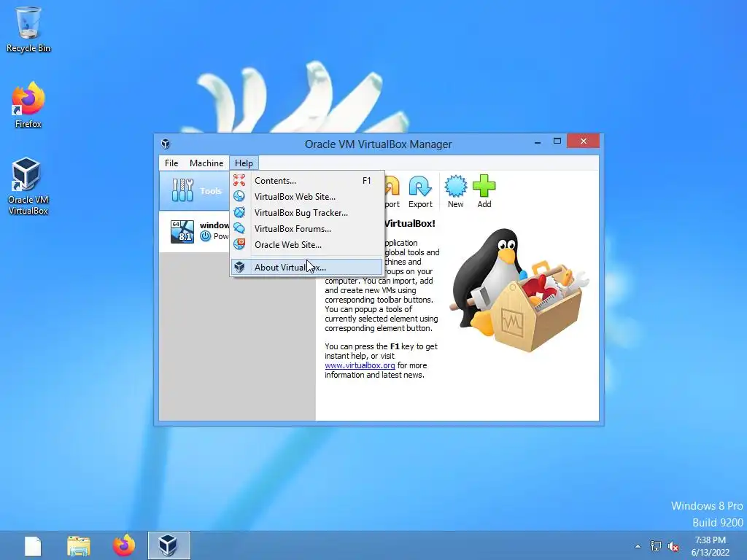Open VirtualBox Web Site... menu entry

point(307,197)
